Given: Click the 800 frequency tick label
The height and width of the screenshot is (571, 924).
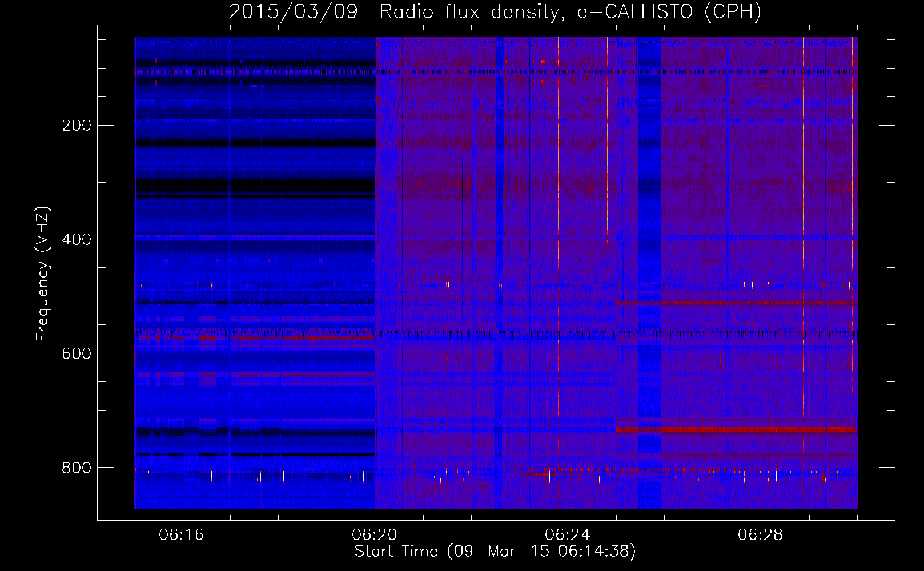Looking at the screenshot, I should [77, 468].
